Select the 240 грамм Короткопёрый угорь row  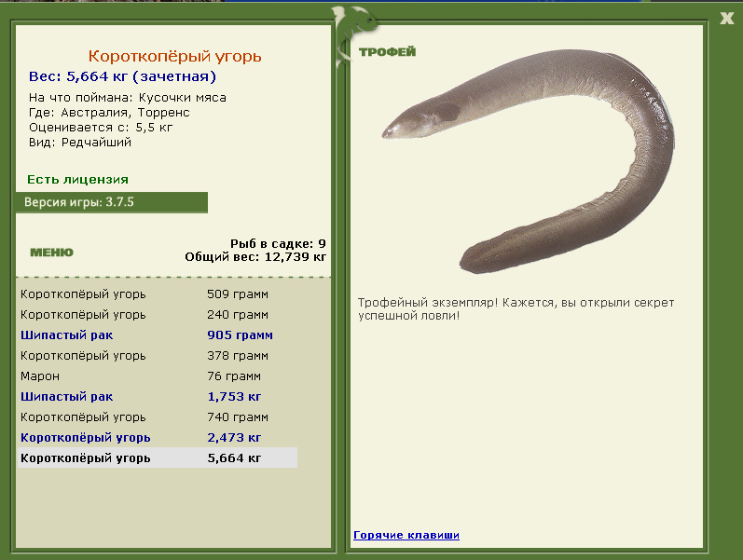[158, 315]
